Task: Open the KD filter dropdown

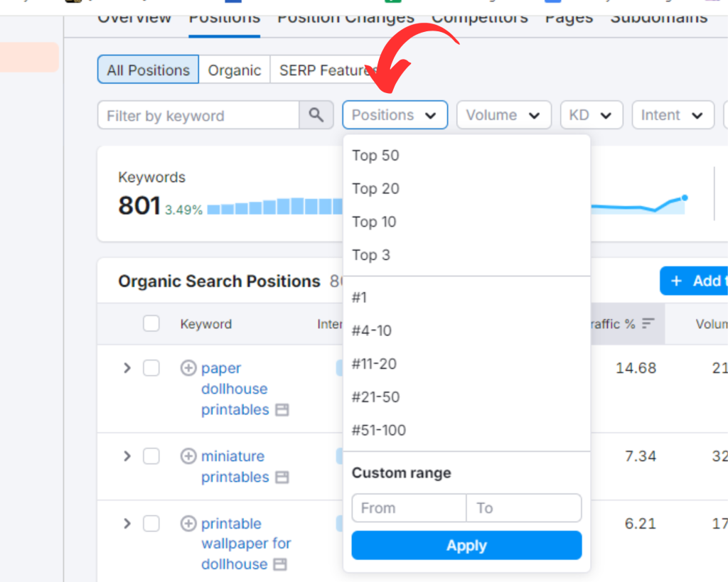Action: pos(591,115)
